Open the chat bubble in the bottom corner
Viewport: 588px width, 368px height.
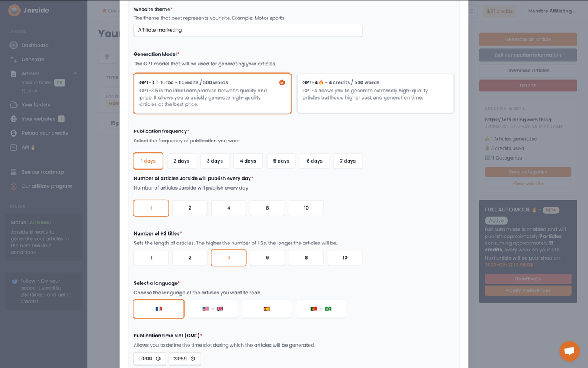pos(569,351)
